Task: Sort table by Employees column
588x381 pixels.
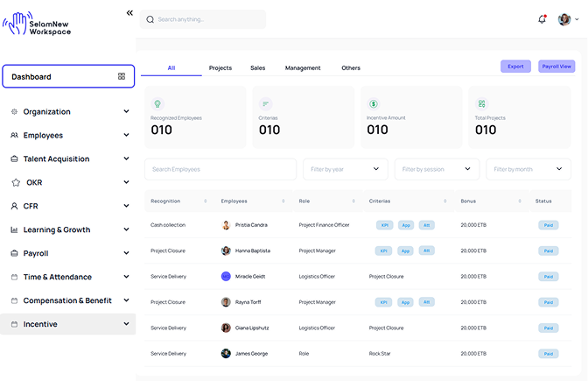Action: click(x=283, y=201)
